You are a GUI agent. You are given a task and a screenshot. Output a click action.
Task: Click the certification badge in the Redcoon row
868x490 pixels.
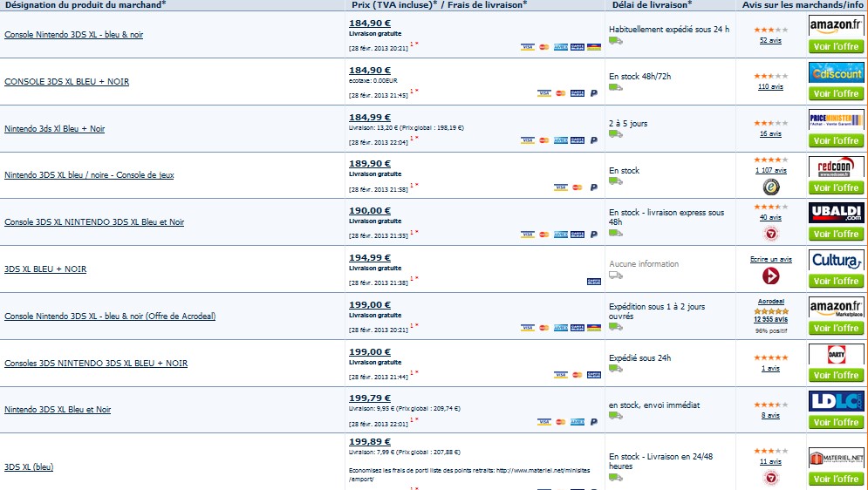coord(770,187)
